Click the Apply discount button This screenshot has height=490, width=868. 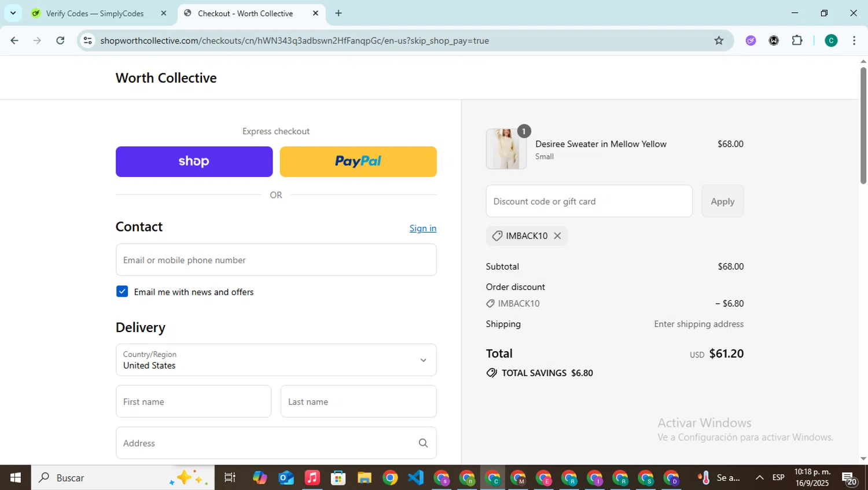tap(722, 201)
